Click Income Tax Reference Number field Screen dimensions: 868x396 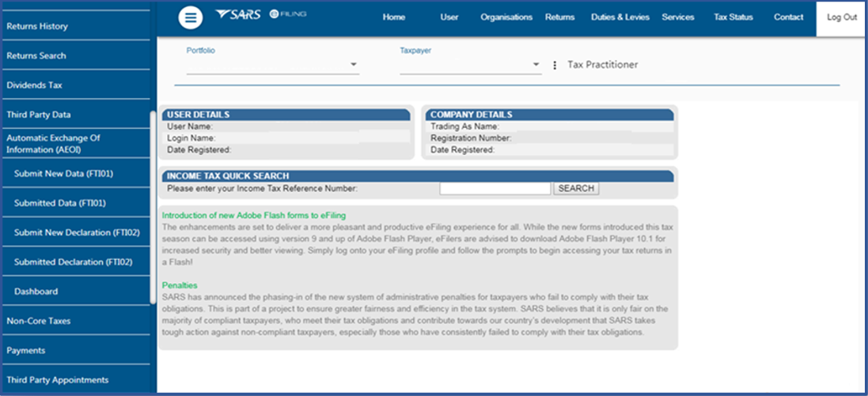click(495, 189)
